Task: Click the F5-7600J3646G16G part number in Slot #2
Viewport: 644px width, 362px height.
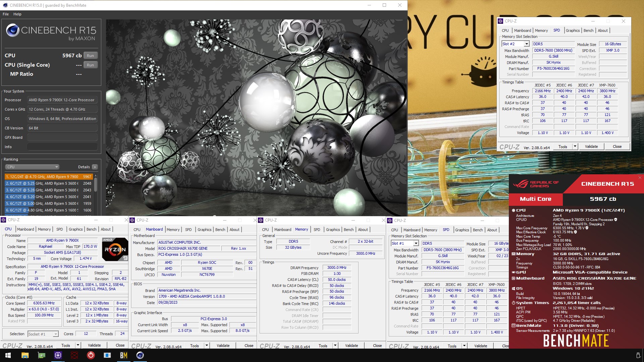Action: coord(553,68)
